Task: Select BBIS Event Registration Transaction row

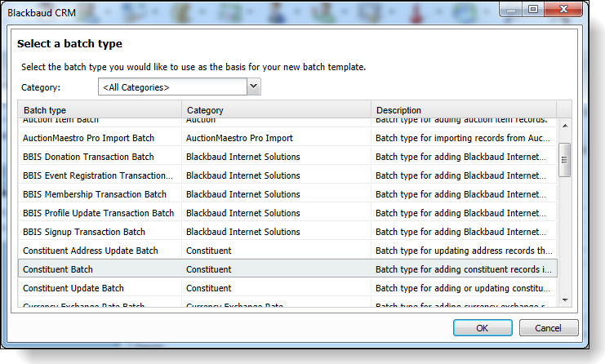Action: [x=287, y=175]
